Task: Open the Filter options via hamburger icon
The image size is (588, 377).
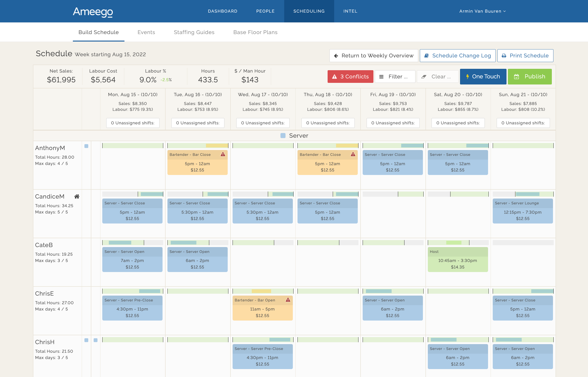Action: [381, 76]
